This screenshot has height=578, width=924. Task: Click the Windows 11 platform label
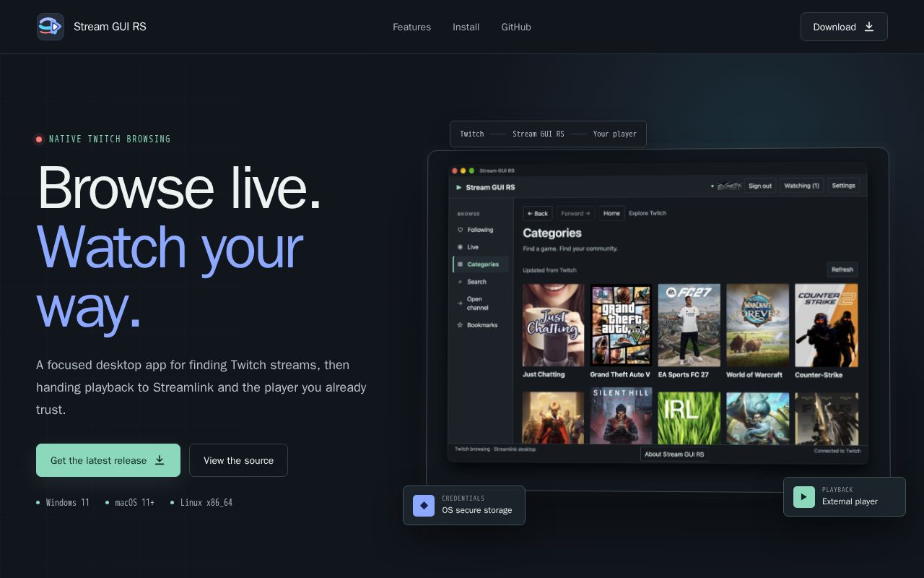(x=68, y=502)
